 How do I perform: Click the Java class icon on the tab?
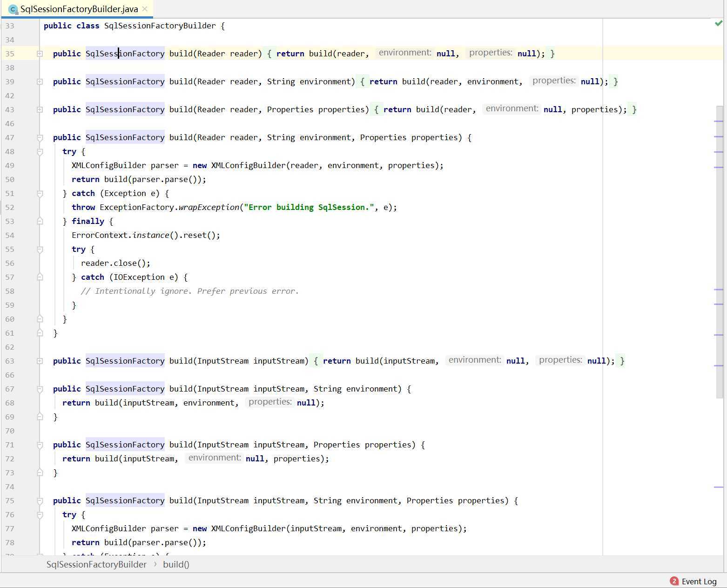13,9
